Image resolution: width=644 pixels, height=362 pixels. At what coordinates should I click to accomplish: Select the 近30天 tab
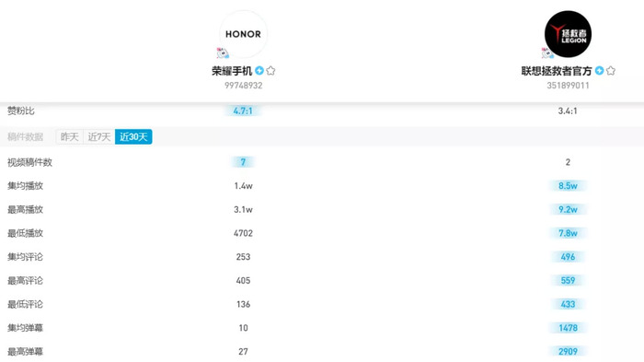pyautogui.click(x=133, y=136)
